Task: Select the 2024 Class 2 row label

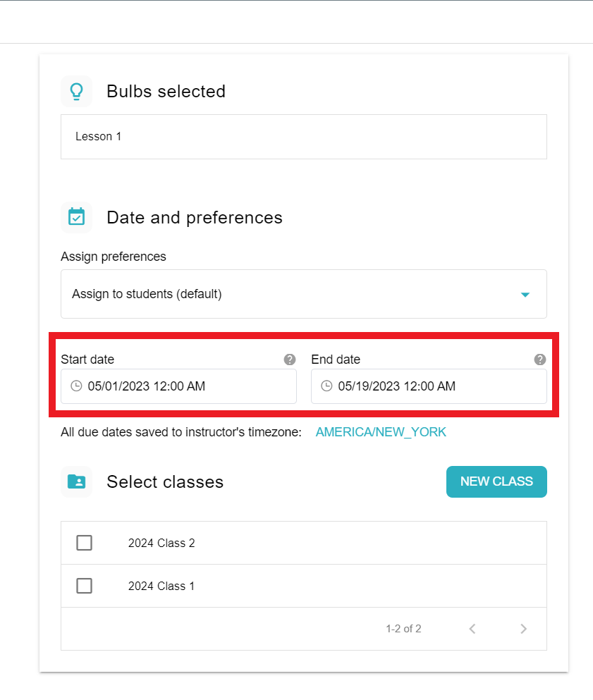Action: (161, 544)
